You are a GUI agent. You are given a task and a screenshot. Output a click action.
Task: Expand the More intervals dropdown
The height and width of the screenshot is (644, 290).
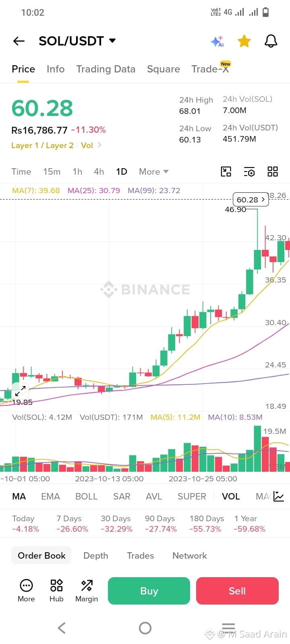point(154,172)
